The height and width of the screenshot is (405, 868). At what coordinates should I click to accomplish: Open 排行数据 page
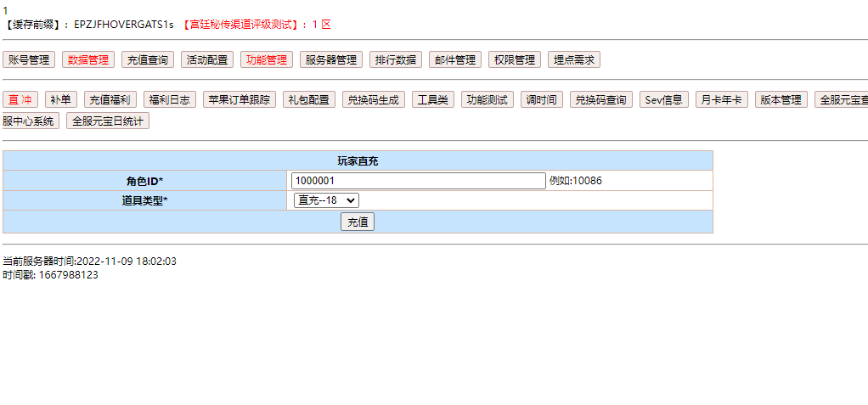pyautogui.click(x=395, y=60)
